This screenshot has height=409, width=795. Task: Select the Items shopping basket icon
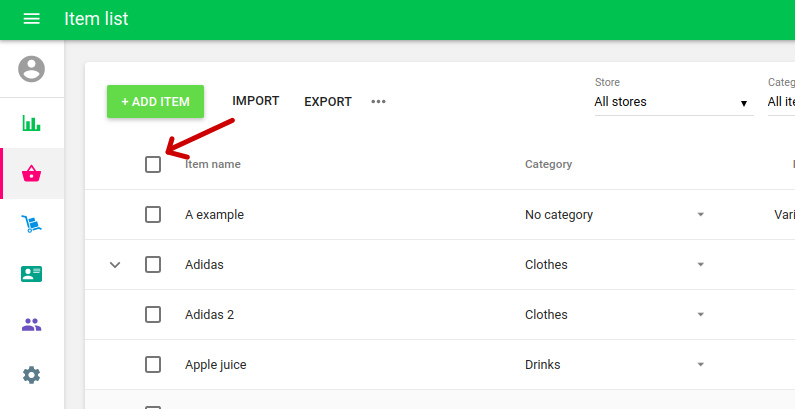[x=32, y=174]
